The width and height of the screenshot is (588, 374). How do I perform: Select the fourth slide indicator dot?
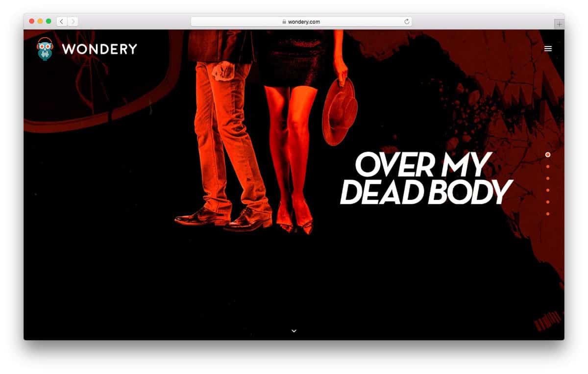[548, 190]
